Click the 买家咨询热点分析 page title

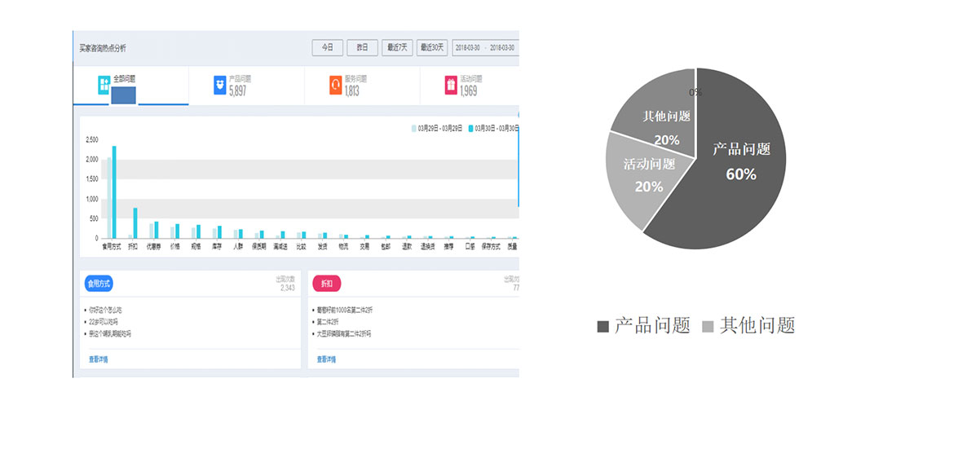[103, 48]
